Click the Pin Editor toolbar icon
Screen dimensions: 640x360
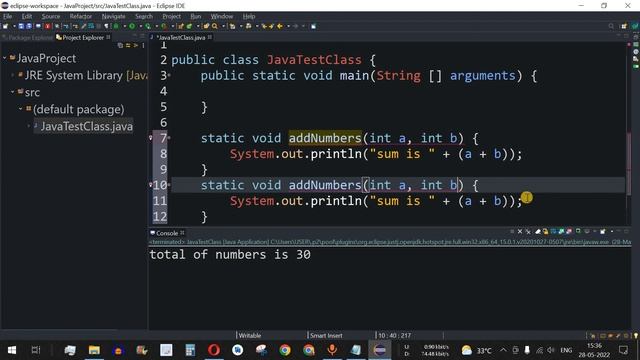[313, 26]
